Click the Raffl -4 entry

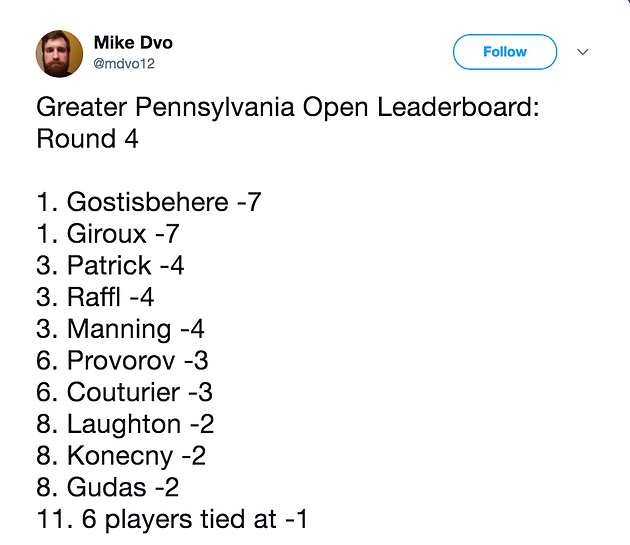click(x=95, y=297)
